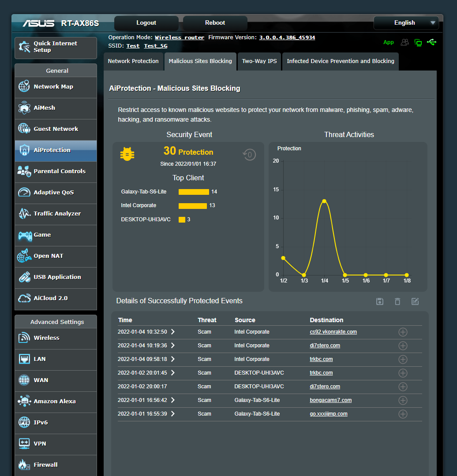The image size is (457, 476).
Task: Open Traffic Analyzer
Action: (56, 214)
